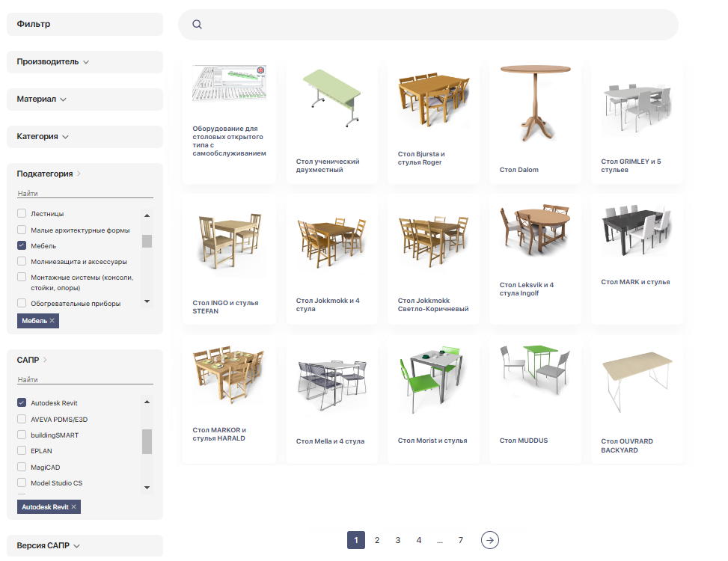Image resolution: width=728 pixels, height=561 pixels.
Task: Check Монтажные системы (консоли, стойки, опоры)
Action: [22, 277]
